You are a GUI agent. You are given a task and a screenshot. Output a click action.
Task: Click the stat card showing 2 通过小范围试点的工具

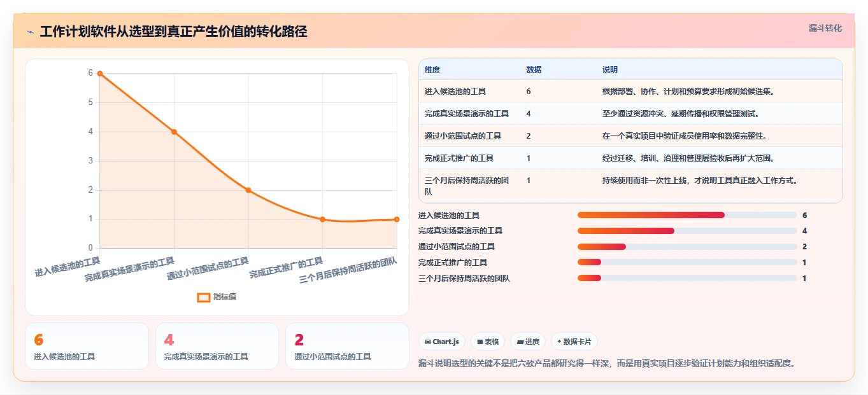point(347,346)
